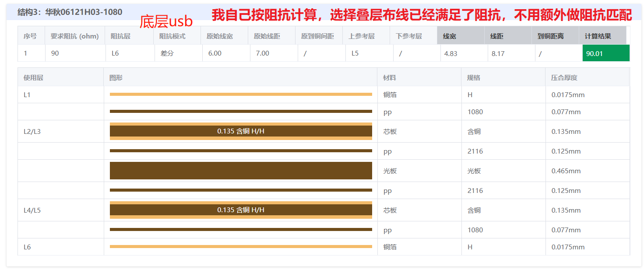This screenshot has height=273, width=644.
Task: Click the L6 bottom copper foil row
Action: pos(26,247)
